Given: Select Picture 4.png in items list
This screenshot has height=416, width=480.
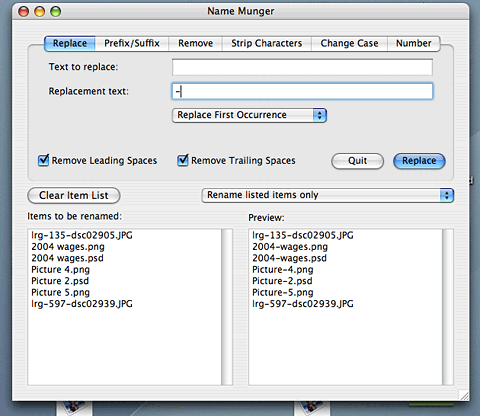Looking at the screenshot, I should (x=60, y=269).
